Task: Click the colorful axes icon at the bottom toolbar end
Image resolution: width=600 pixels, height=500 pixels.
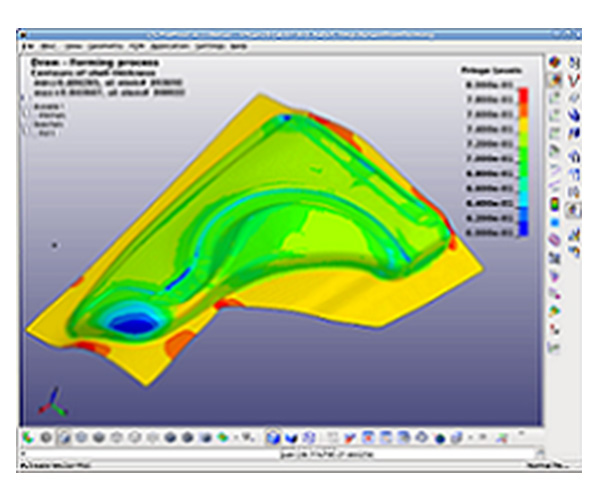Action: [502, 438]
